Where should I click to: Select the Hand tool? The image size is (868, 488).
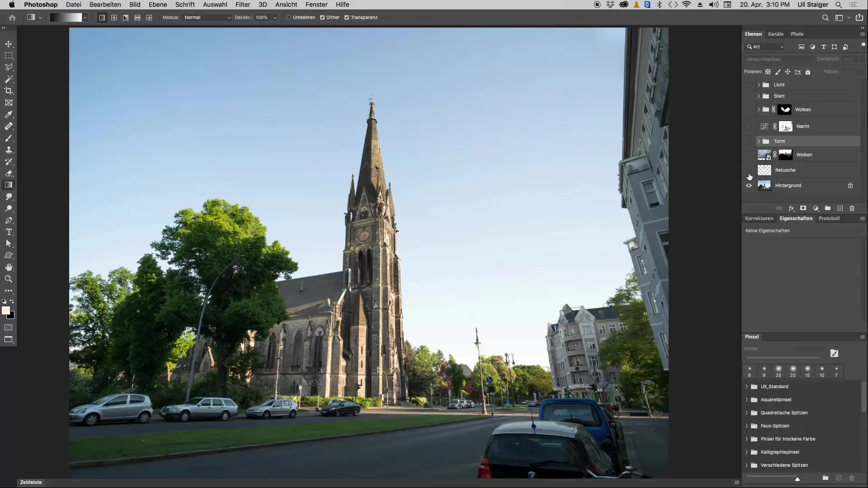pyautogui.click(x=9, y=267)
